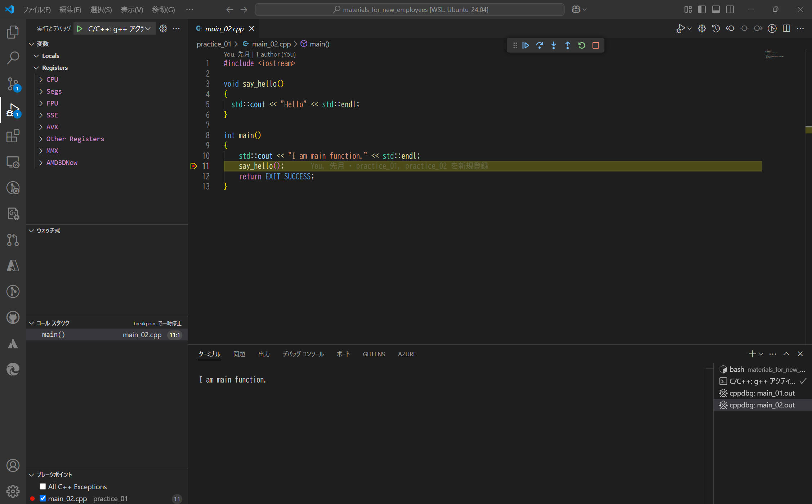Open the ファイル(F) menu
Viewport: 812px width, 504px height.
(x=37, y=9)
